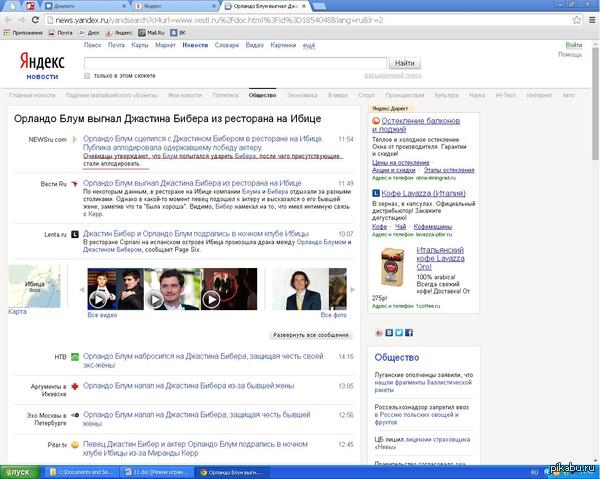Click the Развернуть все сообщения button
This screenshot has height=479, width=600.
pyautogui.click(x=311, y=335)
